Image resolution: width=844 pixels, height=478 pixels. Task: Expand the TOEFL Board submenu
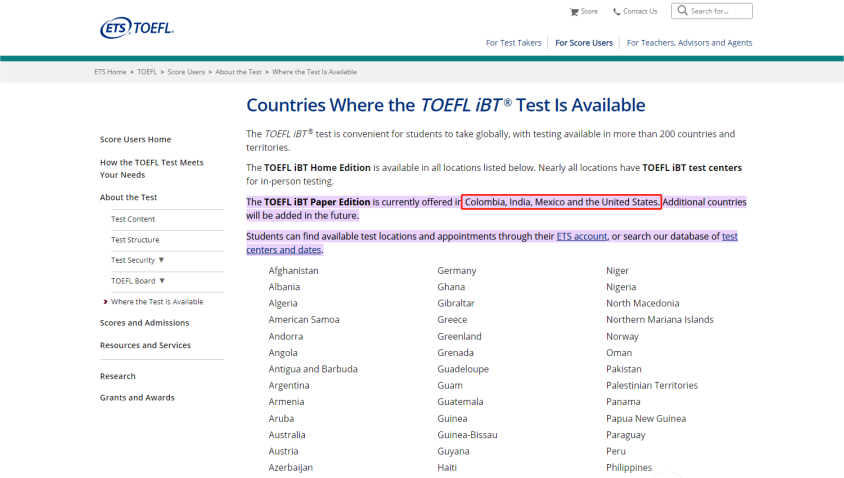tap(161, 281)
